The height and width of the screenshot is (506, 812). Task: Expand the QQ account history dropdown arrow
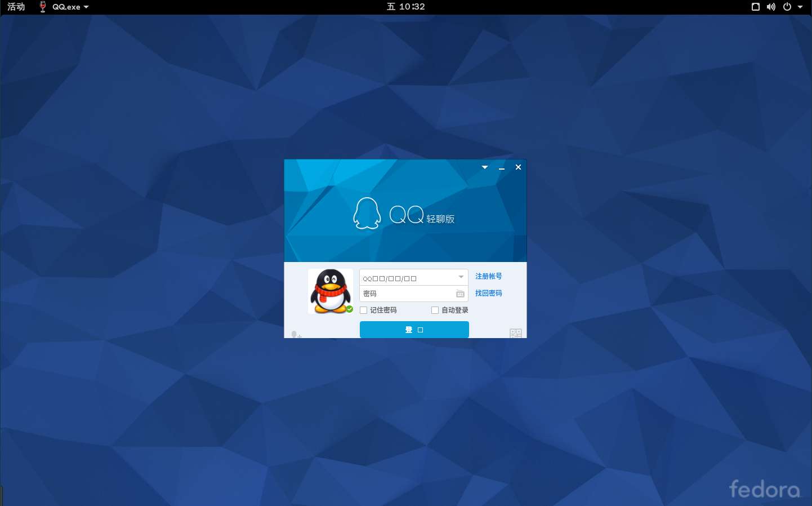[461, 277]
